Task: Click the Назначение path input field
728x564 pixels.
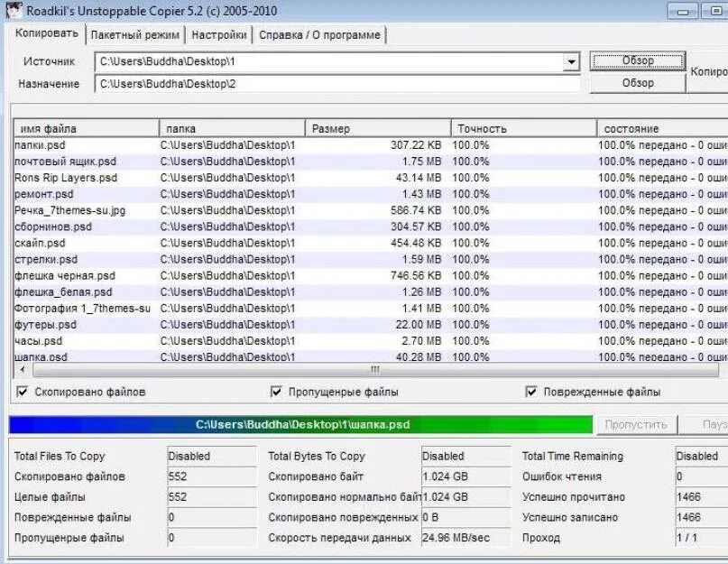Action: tap(337, 84)
